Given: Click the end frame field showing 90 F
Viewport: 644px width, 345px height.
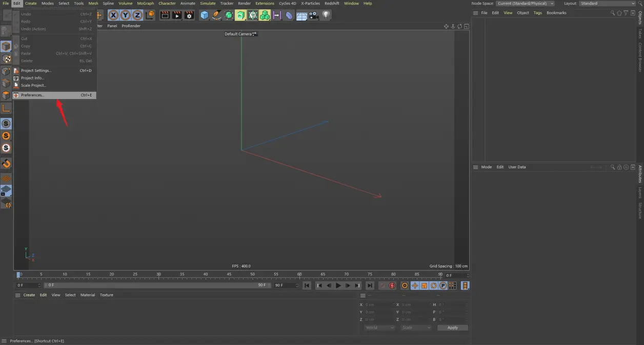Looking at the screenshot, I should (284, 285).
